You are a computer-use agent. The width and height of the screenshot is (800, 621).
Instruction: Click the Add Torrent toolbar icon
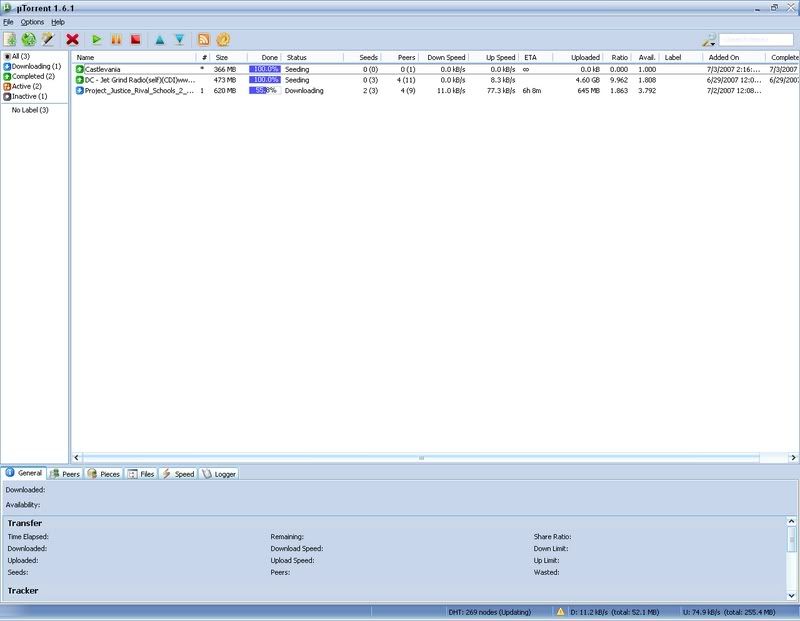click(10, 39)
